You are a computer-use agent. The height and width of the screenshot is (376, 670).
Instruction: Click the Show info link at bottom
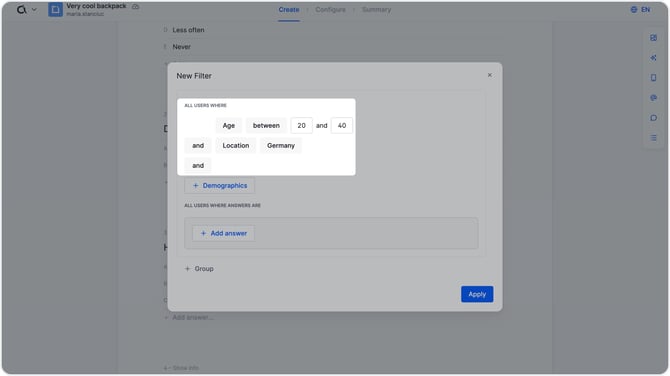tap(181, 368)
